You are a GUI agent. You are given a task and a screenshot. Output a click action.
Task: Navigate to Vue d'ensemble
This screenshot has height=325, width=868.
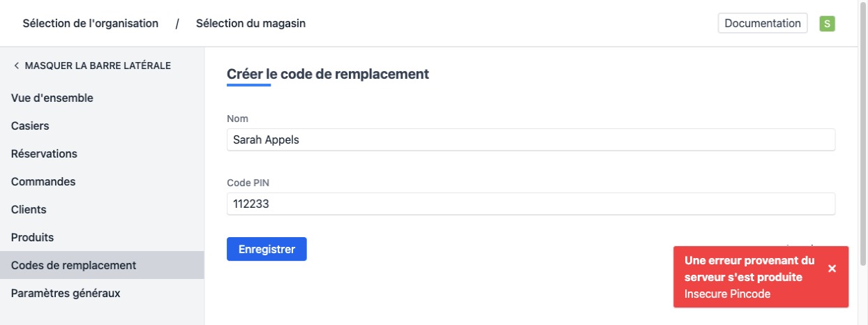point(52,98)
